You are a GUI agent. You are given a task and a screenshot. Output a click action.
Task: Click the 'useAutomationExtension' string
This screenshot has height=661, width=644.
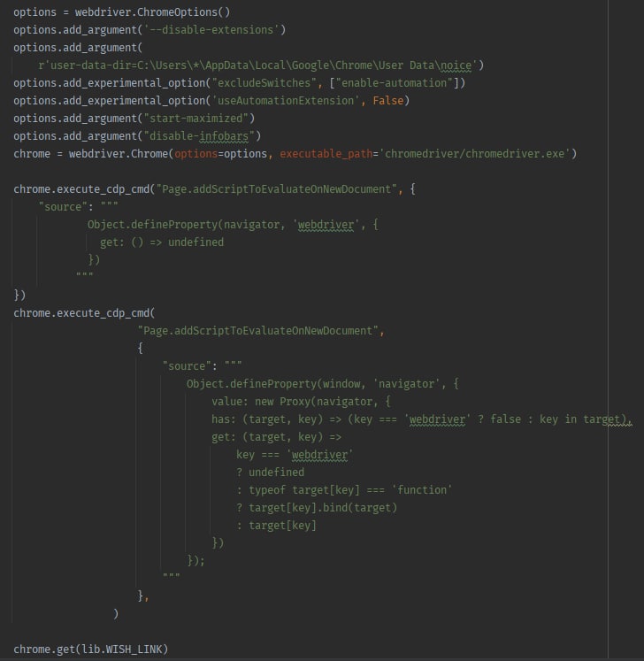click(x=286, y=101)
